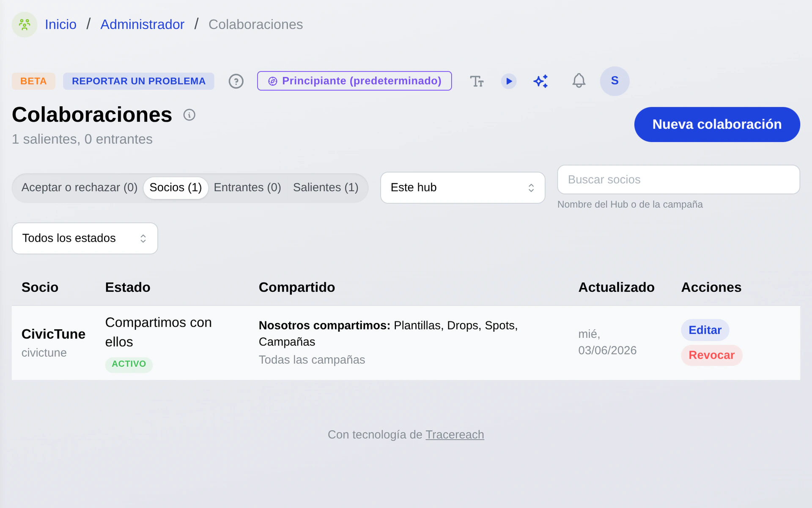The height and width of the screenshot is (508, 812).
Task: Open the user avatar S menu
Action: tap(614, 81)
